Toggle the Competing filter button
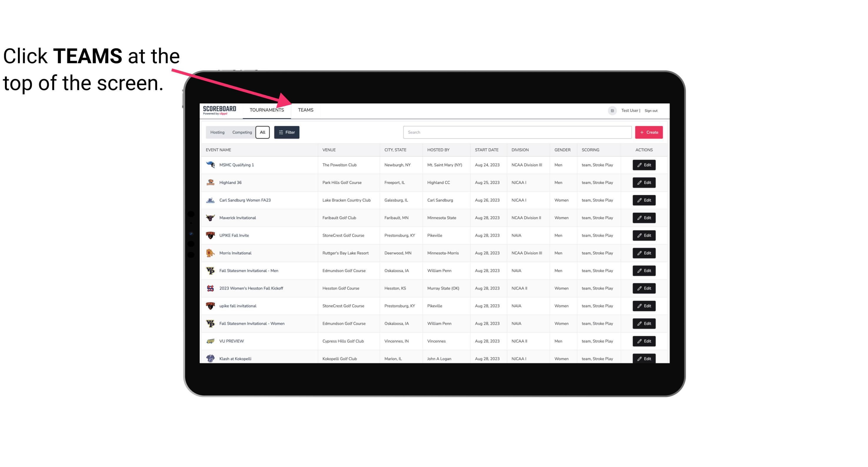Screen dimensions: 868x467 coord(242,132)
